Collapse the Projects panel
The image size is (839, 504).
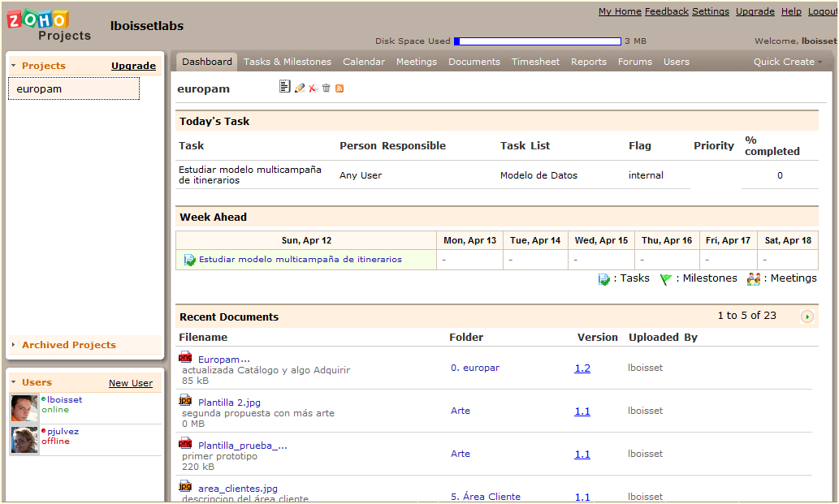coord(14,66)
